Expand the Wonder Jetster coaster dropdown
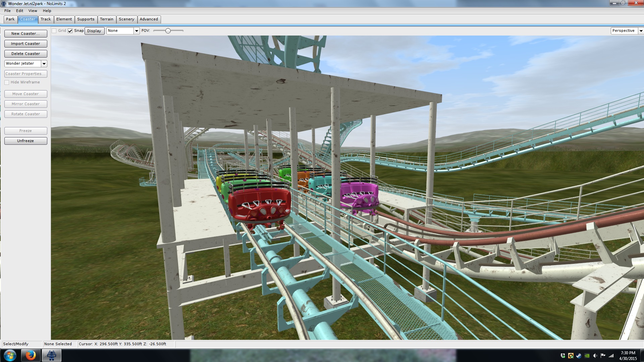The image size is (644, 362). (44, 64)
